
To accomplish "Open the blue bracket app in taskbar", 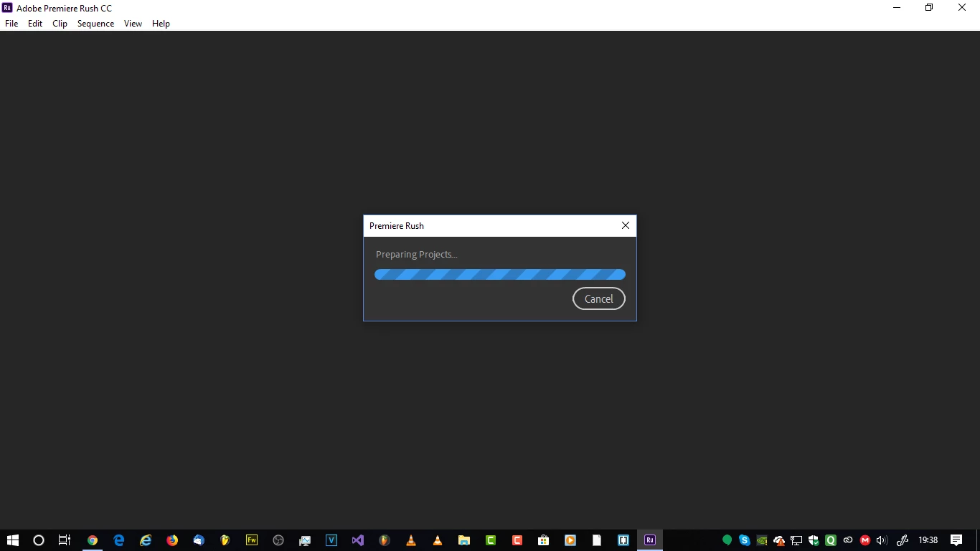I will [x=623, y=540].
